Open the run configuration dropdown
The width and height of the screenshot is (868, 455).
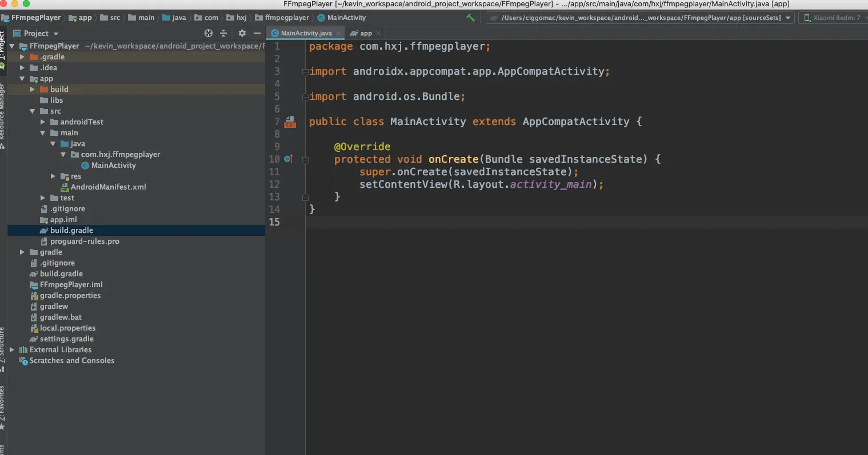coord(640,18)
